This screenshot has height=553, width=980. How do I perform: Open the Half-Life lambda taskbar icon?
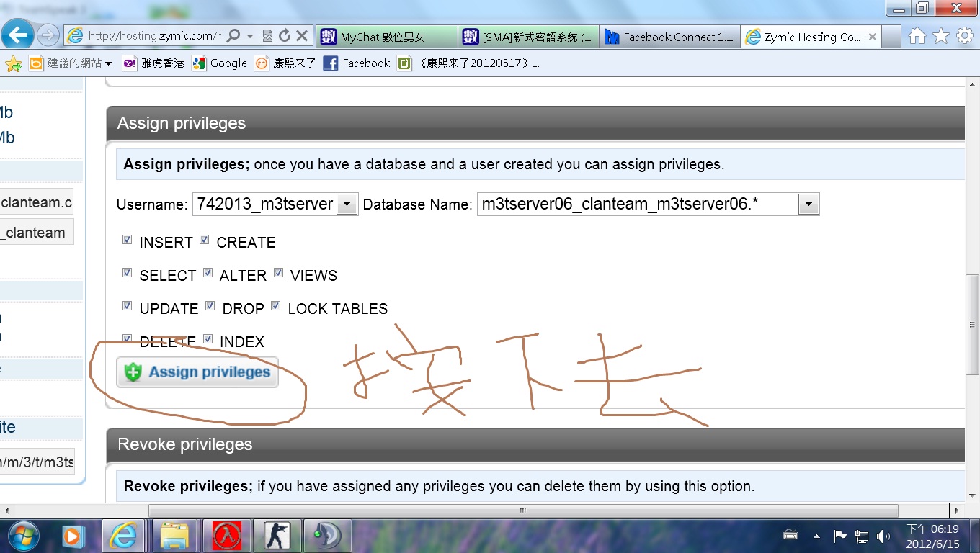point(226,536)
